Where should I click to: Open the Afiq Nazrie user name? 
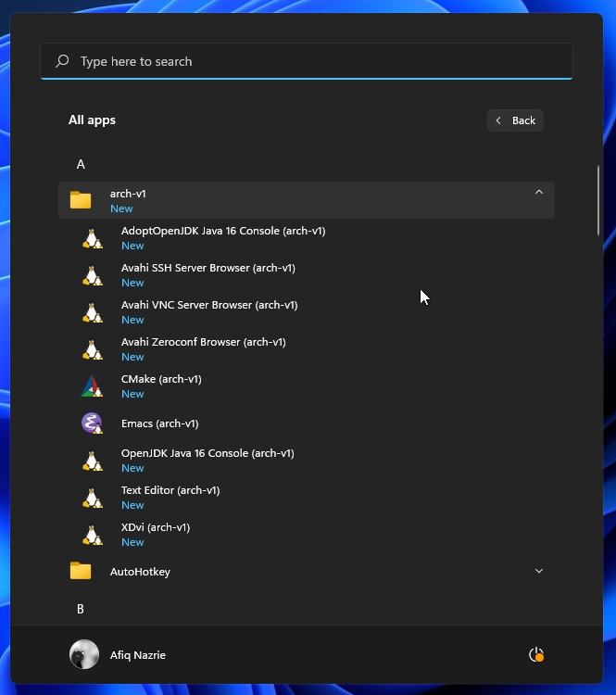[x=138, y=655]
